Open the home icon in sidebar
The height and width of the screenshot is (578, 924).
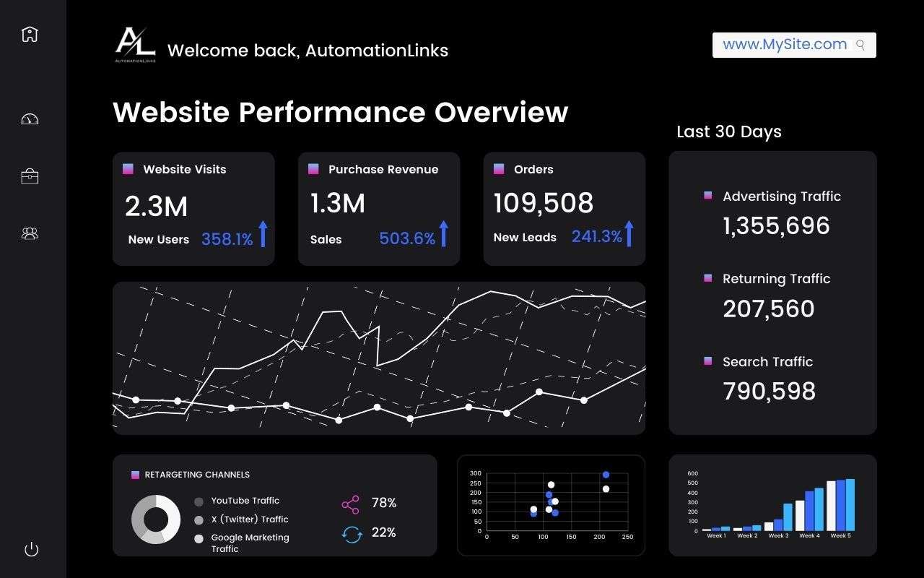point(30,34)
